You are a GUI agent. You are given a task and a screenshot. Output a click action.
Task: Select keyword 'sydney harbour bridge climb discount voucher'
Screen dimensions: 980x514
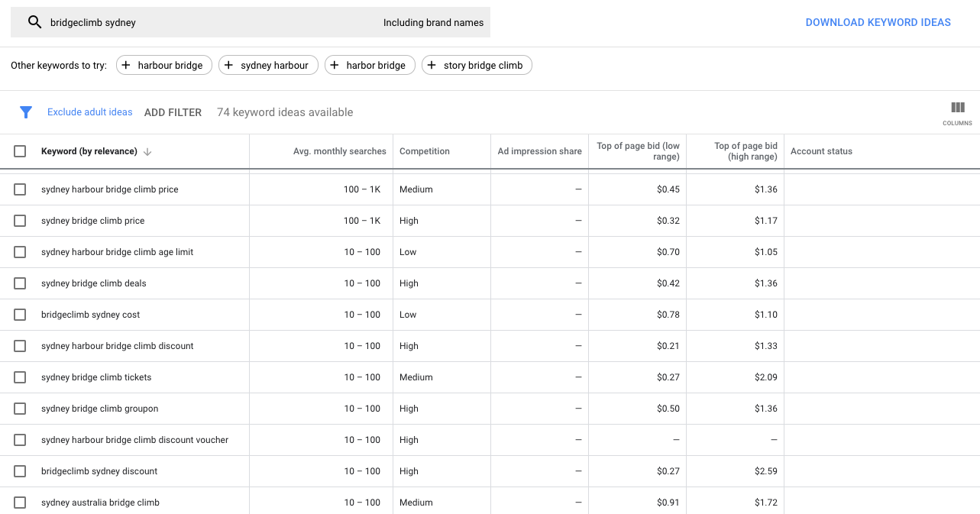click(134, 440)
